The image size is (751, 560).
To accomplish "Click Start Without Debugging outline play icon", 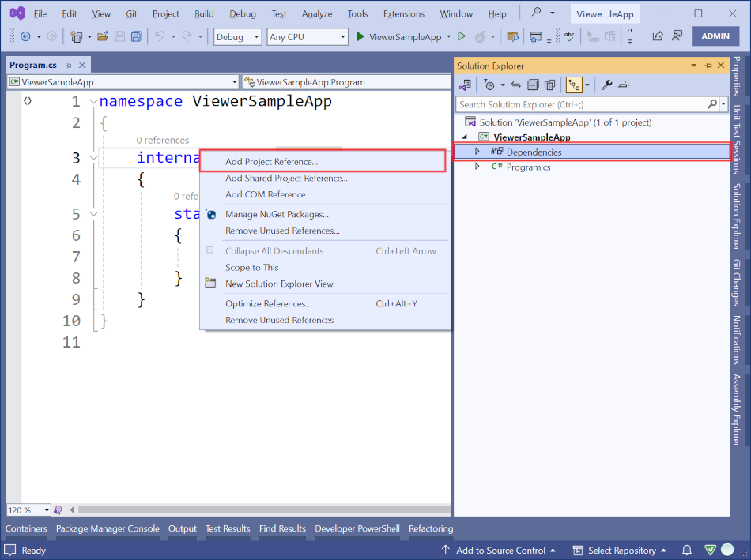I will [x=462, y=36].
